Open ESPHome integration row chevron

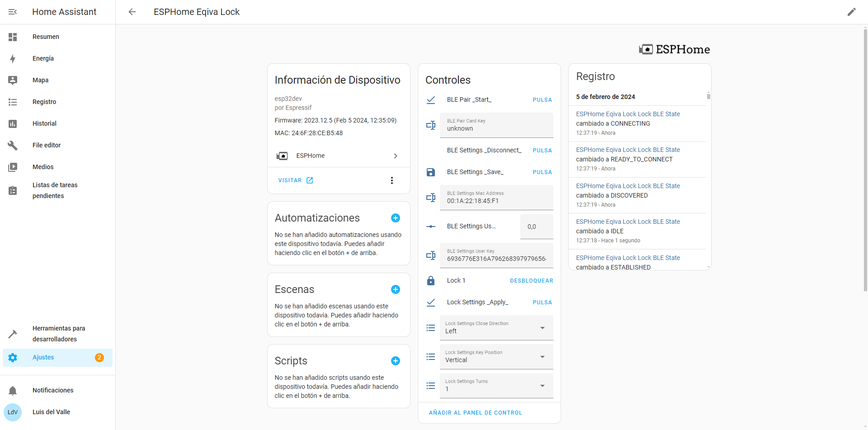coord(396,156)
